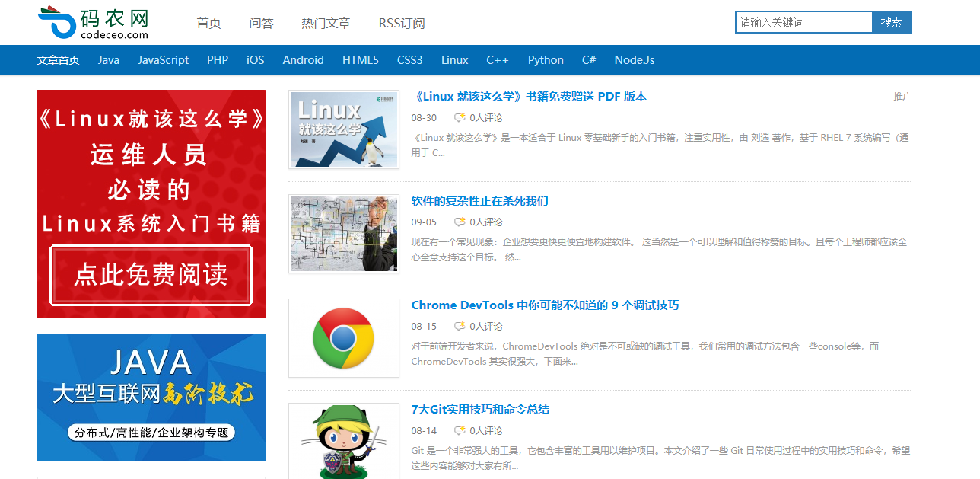
Task: Select C++ category
Action: tap(498, 60)
